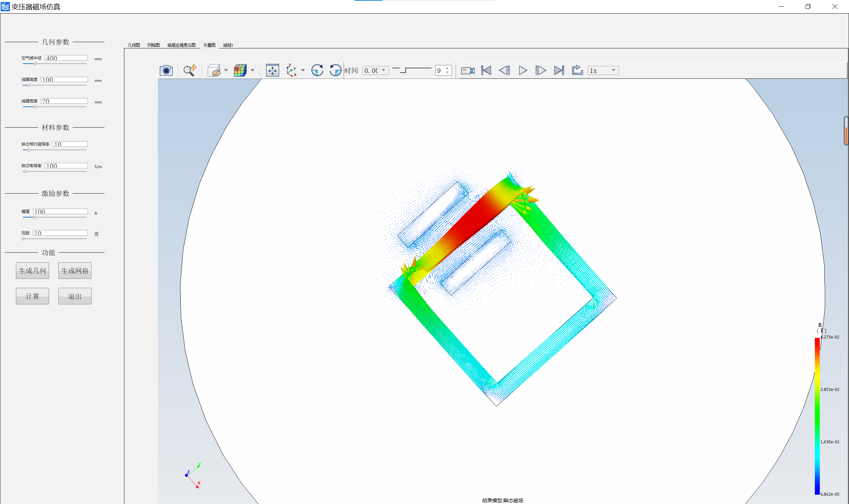Click the XYZ coordinate triad in viewport

(194, 475)
